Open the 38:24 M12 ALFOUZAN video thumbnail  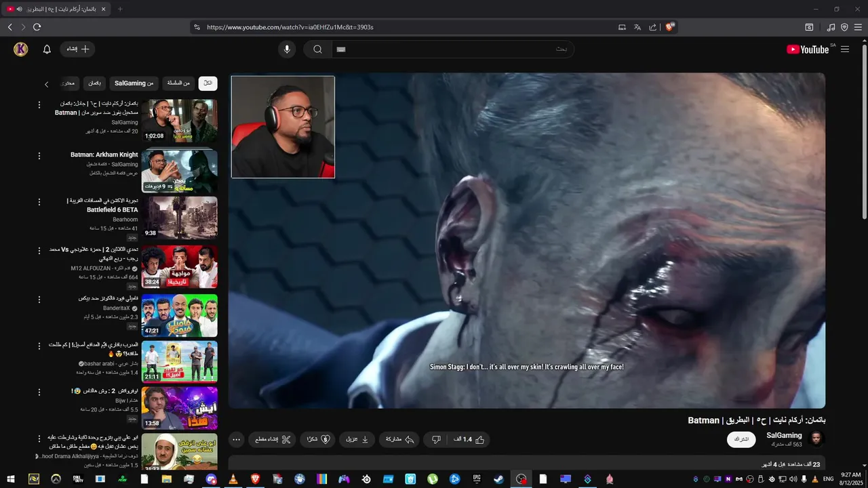coord(180,266)
